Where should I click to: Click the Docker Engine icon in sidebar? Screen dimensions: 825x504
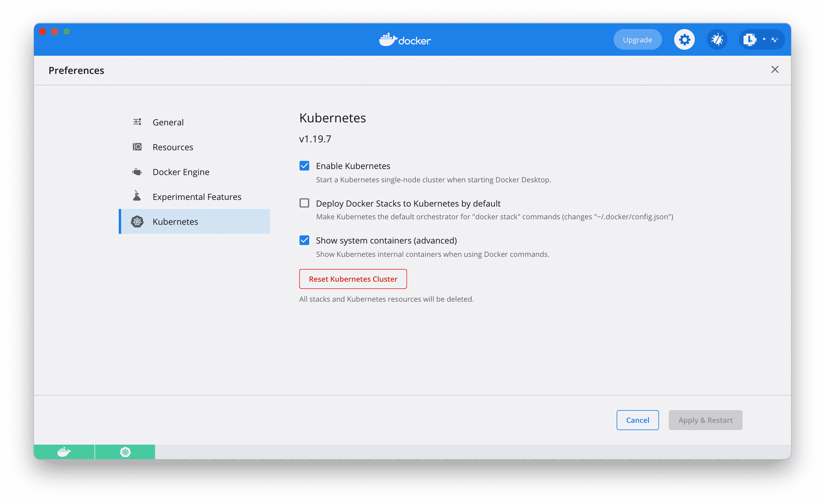point(137,172)
